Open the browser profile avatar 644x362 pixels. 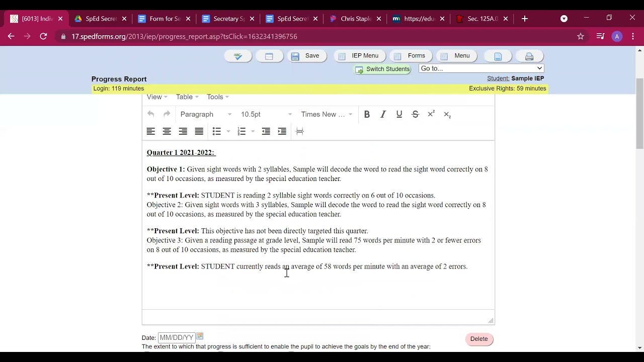pos(617,36)
